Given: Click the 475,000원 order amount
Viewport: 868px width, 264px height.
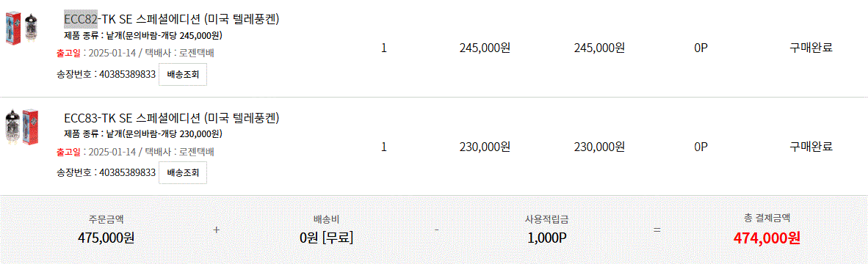Looking at the screenshot, I should (x=106, y=238).
